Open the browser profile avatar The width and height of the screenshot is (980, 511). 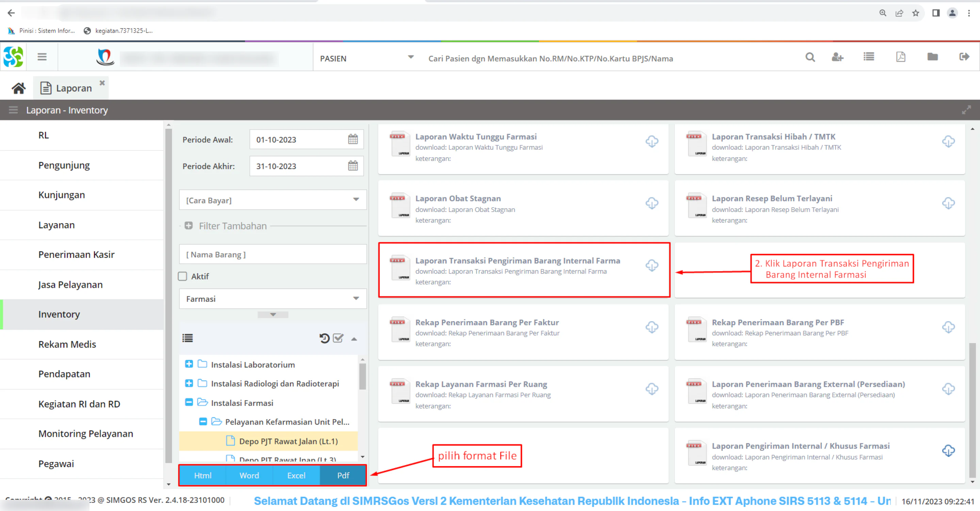click(x=952, y=13)
